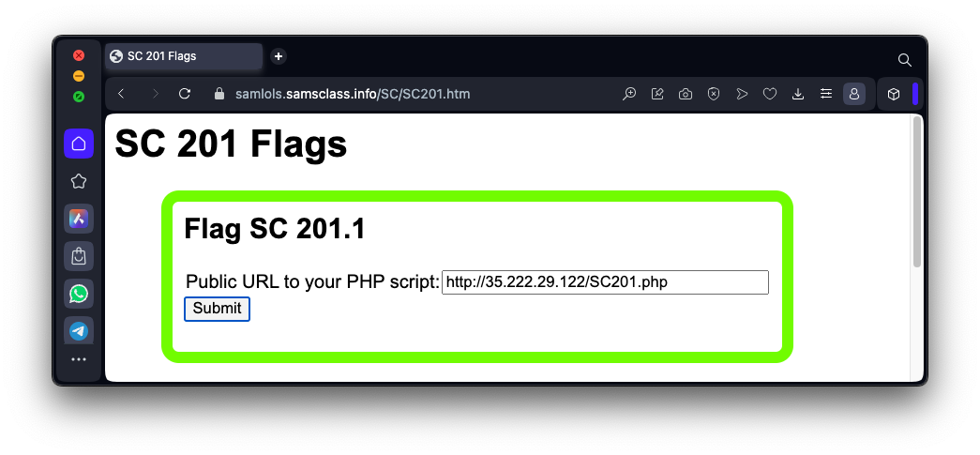Open the zoom magnifier in the address bar
The height and width of the screenshot is (455, 980).
[x=629, y=94]
